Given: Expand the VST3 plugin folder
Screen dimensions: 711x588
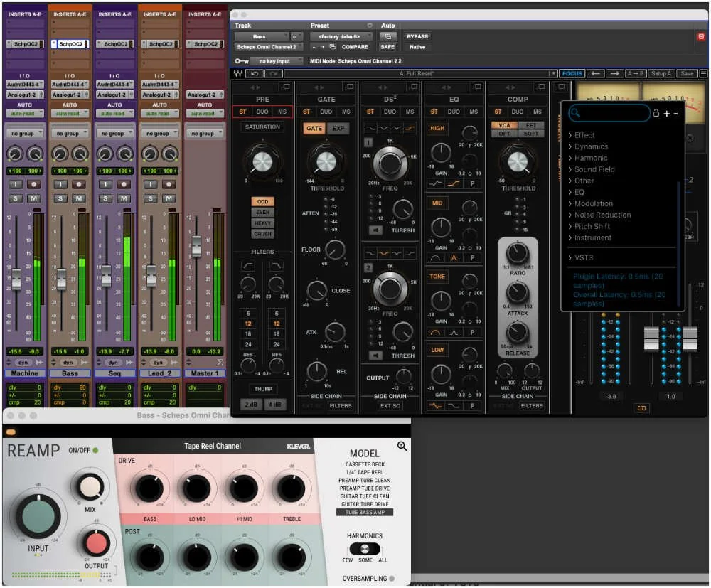Looking at the screenshot, I should pyautogui.click(x=583, y=257).
